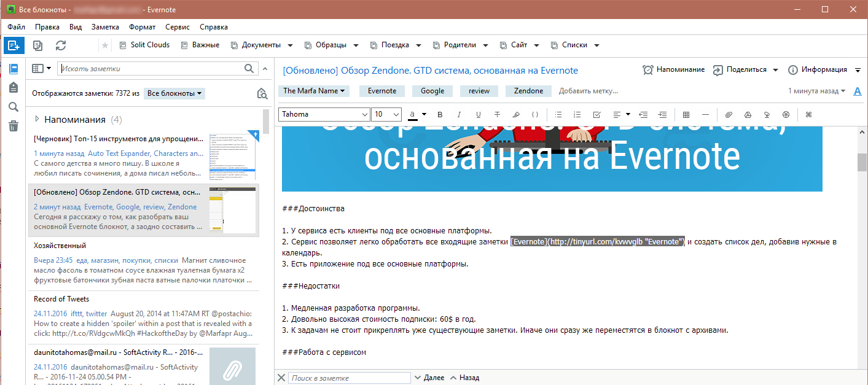The width and height of the screenshot is (868, 385).
Task: Select the search icon in the left sidebar
Action: (x=13, y=107)
